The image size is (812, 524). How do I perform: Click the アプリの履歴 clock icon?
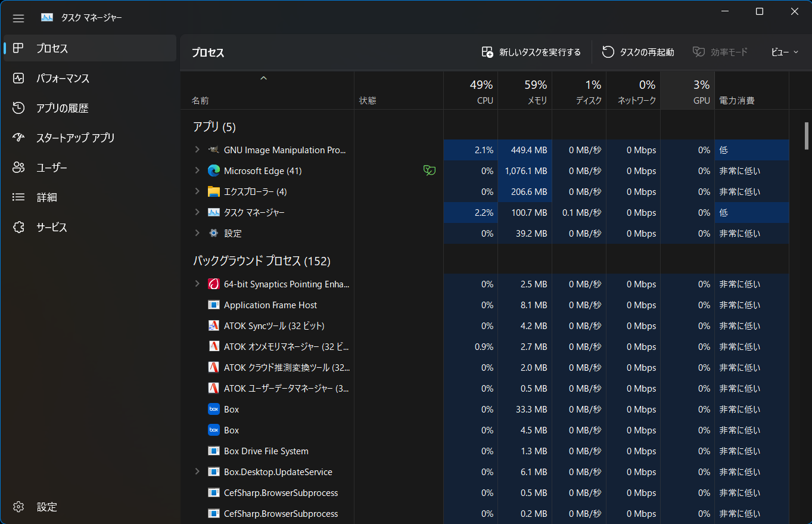(x=18, y=108)
